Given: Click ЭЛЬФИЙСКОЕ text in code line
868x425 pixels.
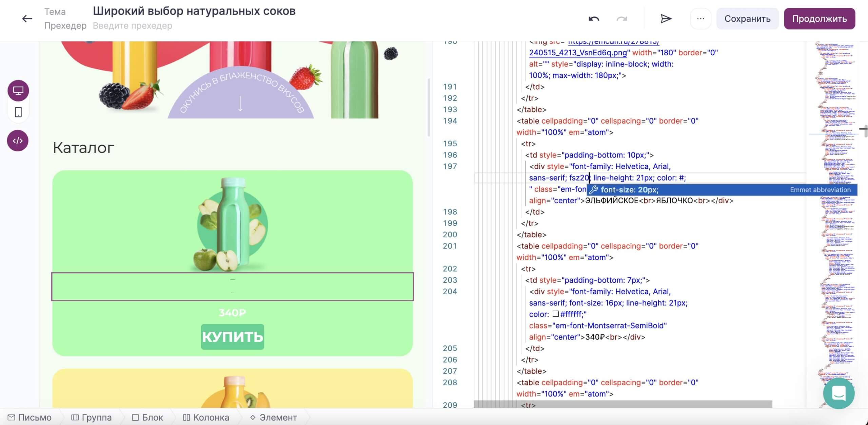Looking at the screenshot, I should coord(612,201).
